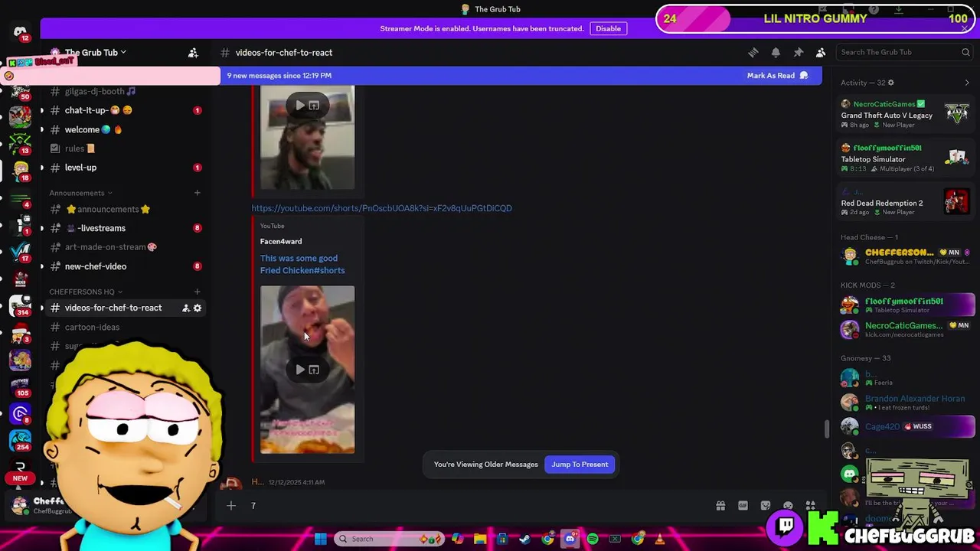Play the Fried Chicken shorts video

pos(299,370)
